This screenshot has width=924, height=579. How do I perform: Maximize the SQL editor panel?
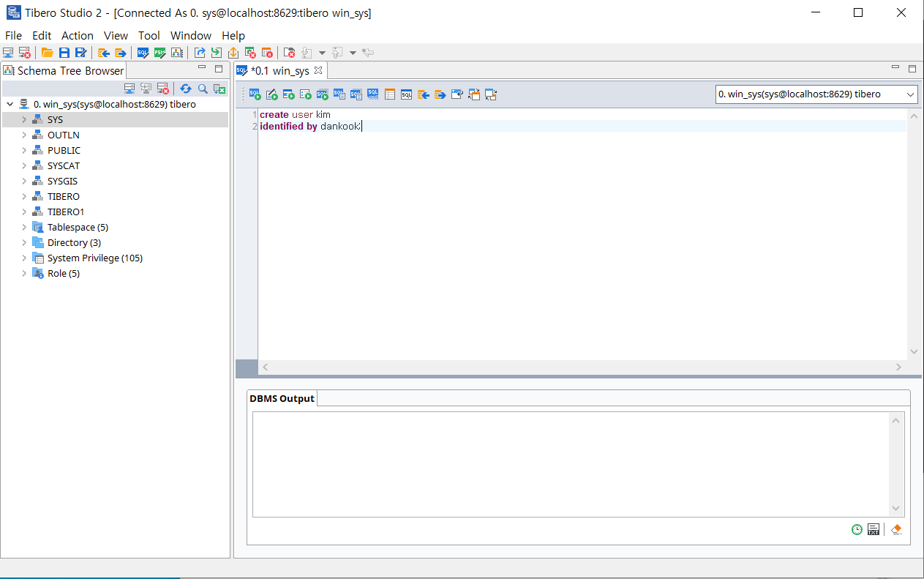point(912,69)
